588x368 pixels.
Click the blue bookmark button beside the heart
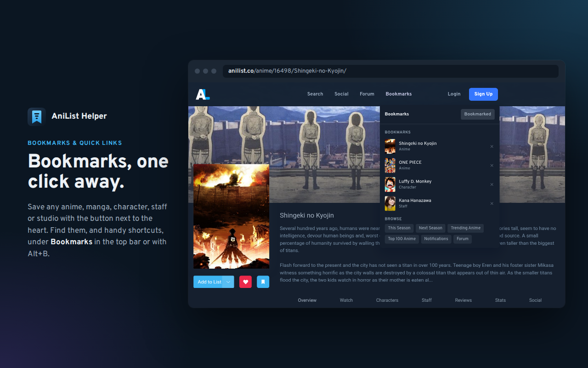(x=263, y=282)
